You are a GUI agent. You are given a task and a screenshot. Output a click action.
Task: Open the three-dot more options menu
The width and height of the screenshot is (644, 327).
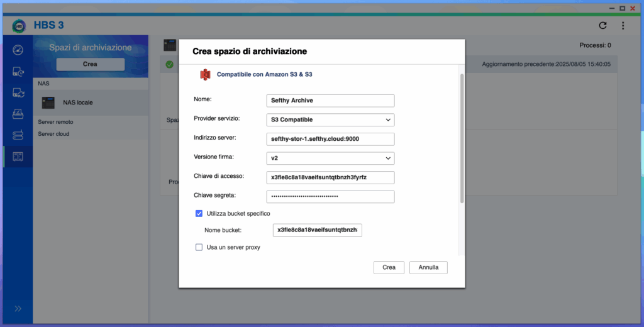(623, 26)
